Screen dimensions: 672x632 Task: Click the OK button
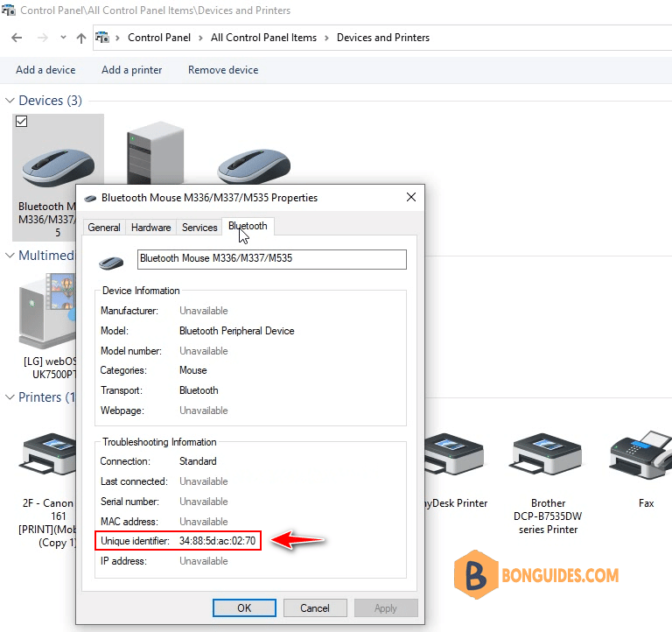point(244,608)
